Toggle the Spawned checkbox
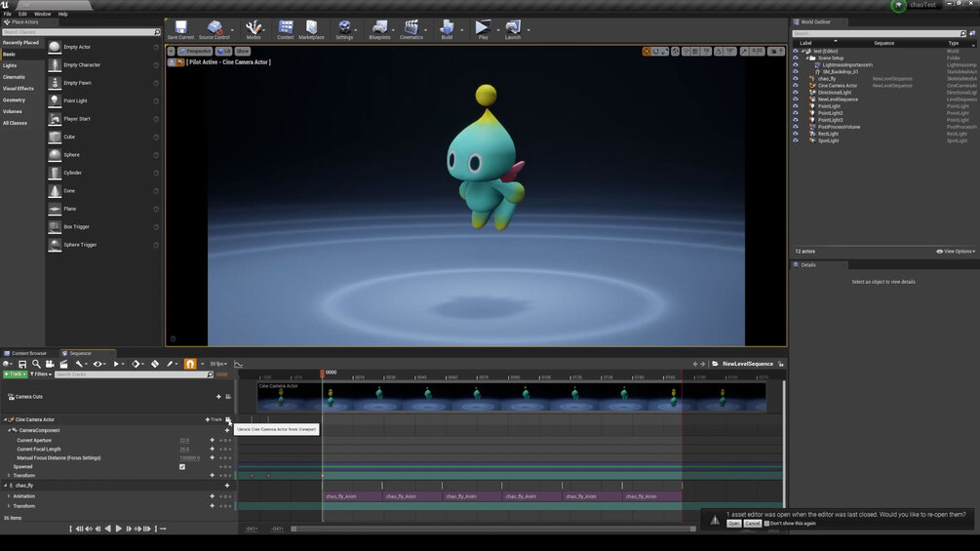Image resolution: width=980 pixels, height=551 pixels. click(x=182, y=467)
